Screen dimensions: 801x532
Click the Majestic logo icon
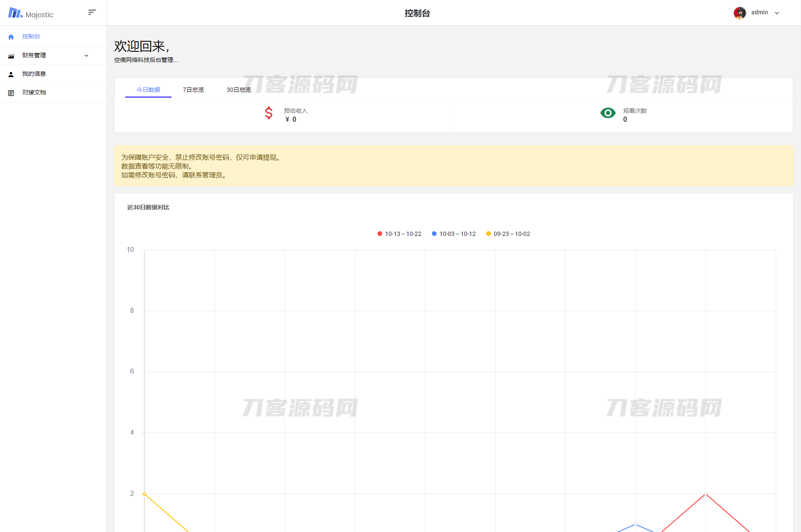coord(15,13)
